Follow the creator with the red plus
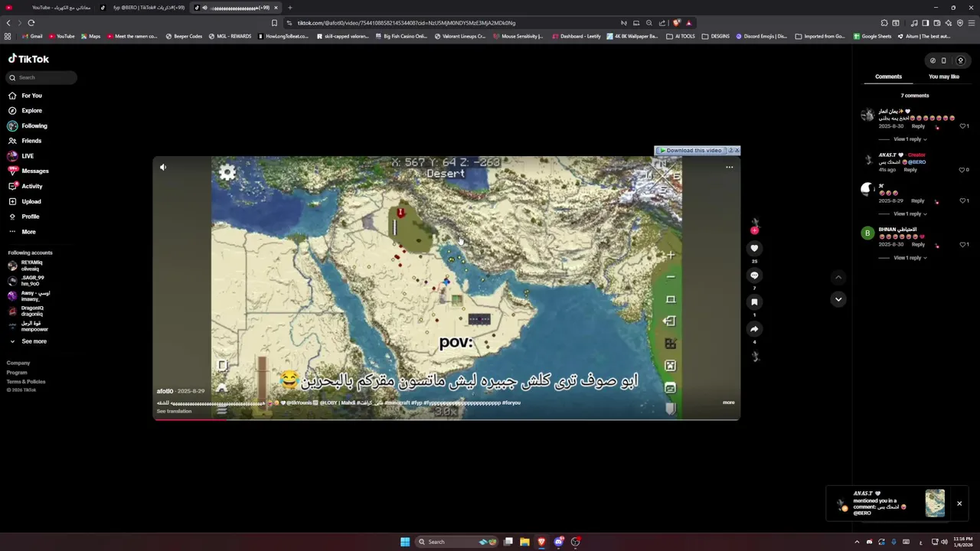980x551 pixels. [x=754, y=230]
